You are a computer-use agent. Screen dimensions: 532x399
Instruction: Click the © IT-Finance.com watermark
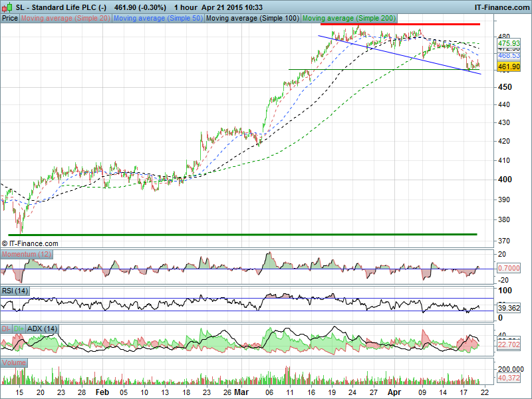30,243
